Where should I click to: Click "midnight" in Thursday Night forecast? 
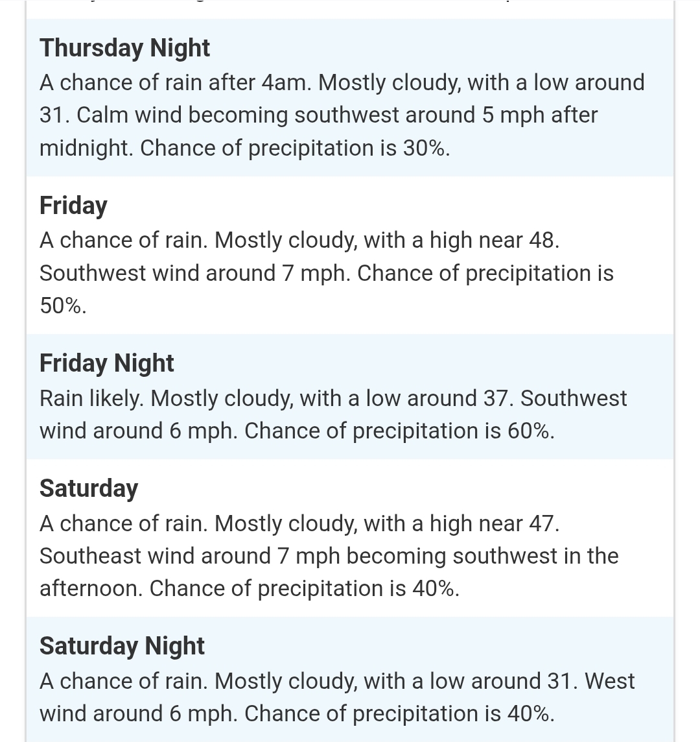[86, 148]
